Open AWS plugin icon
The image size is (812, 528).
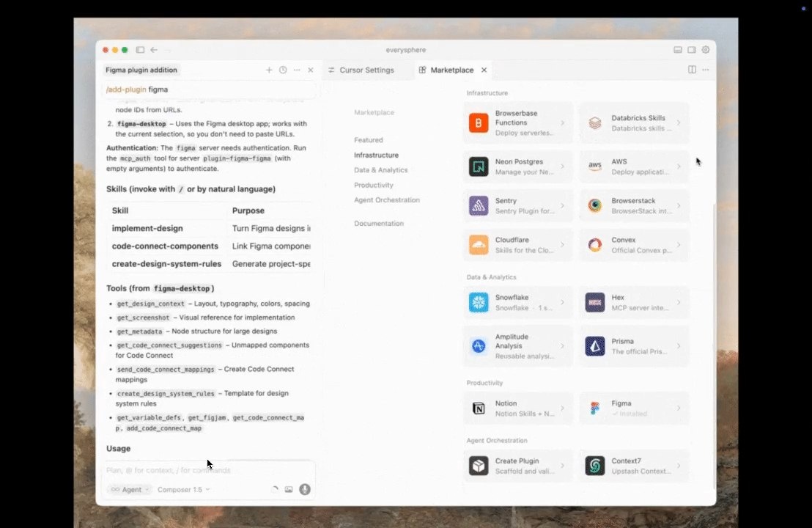pos(595,166)
